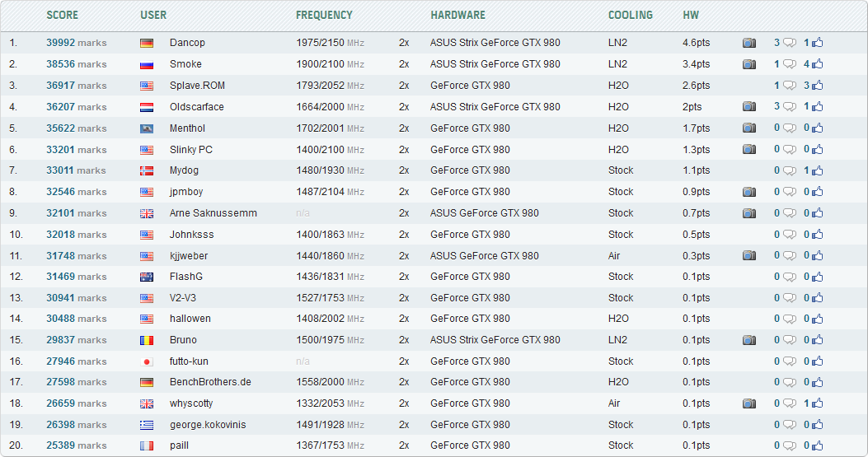This screenshot has width=868, height=457.
Task: Click the FREQUENCY column header
Action: tap(324, 15)
